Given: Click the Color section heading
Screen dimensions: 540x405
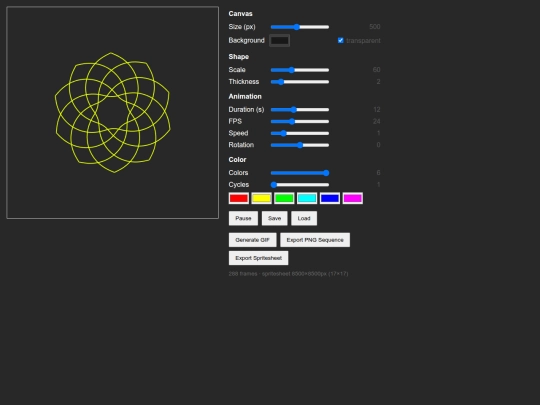Looking at the screenshot, I should coord(237,160).
